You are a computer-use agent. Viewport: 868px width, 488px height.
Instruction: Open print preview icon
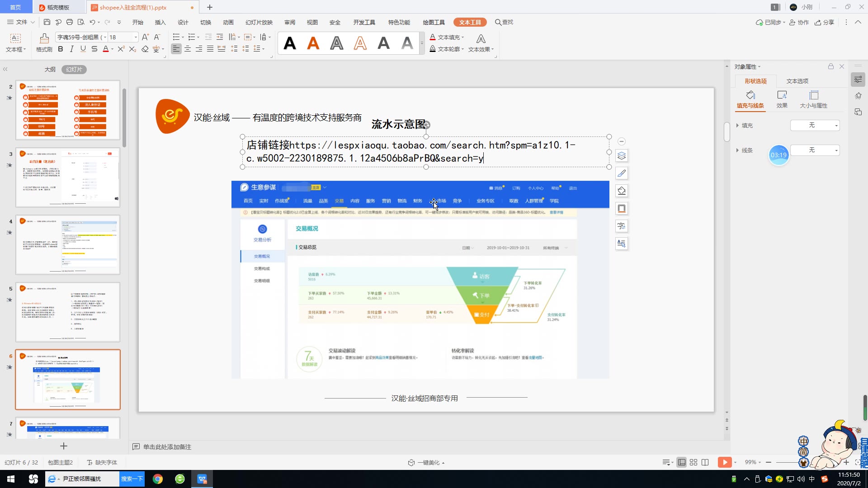pos(81,22)
